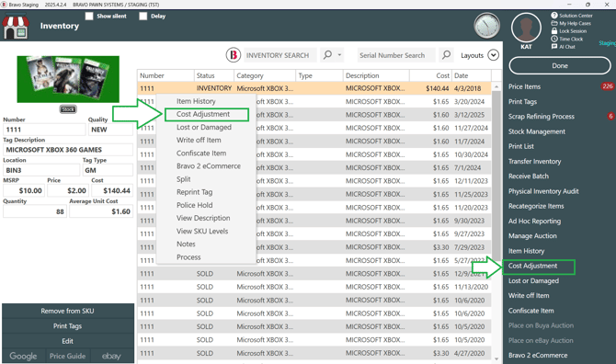
Task: Click the Bravo B logo icon
Action: click(x=233, y=55)
